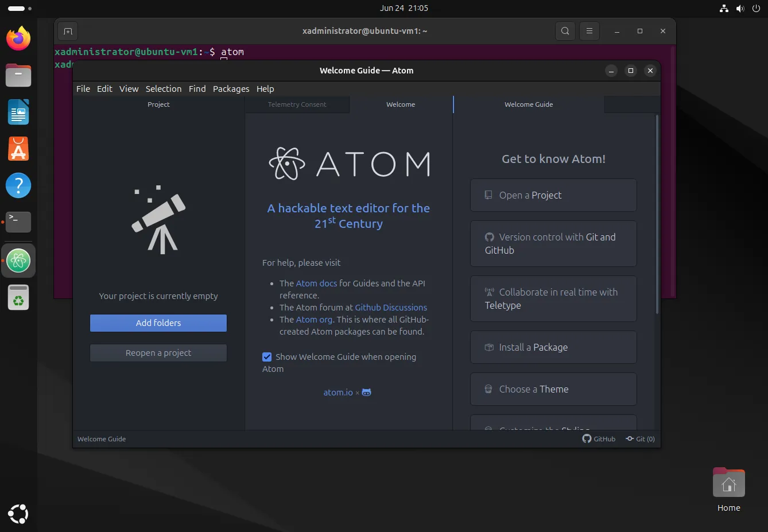Screen dimensions: 768x532
Task: Select the Project panel tab
Action: pyautogui.click(x=158, y=104)
